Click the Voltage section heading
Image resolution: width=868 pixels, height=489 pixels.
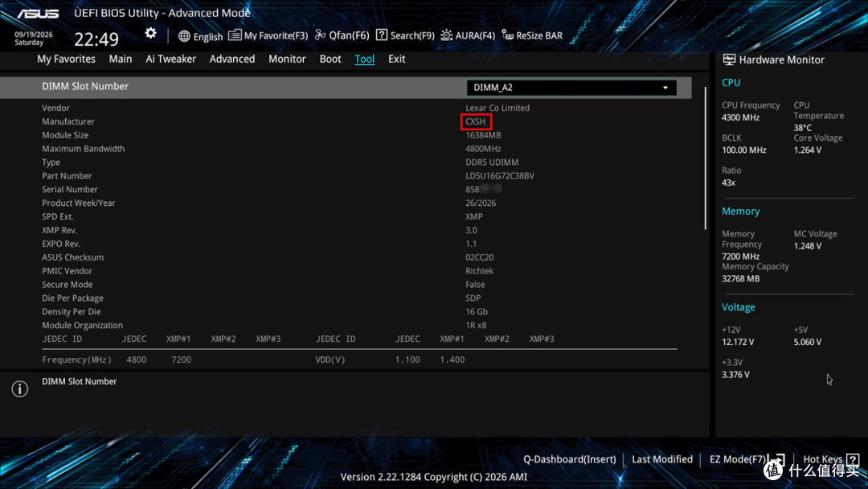click(x=738, y=307)
